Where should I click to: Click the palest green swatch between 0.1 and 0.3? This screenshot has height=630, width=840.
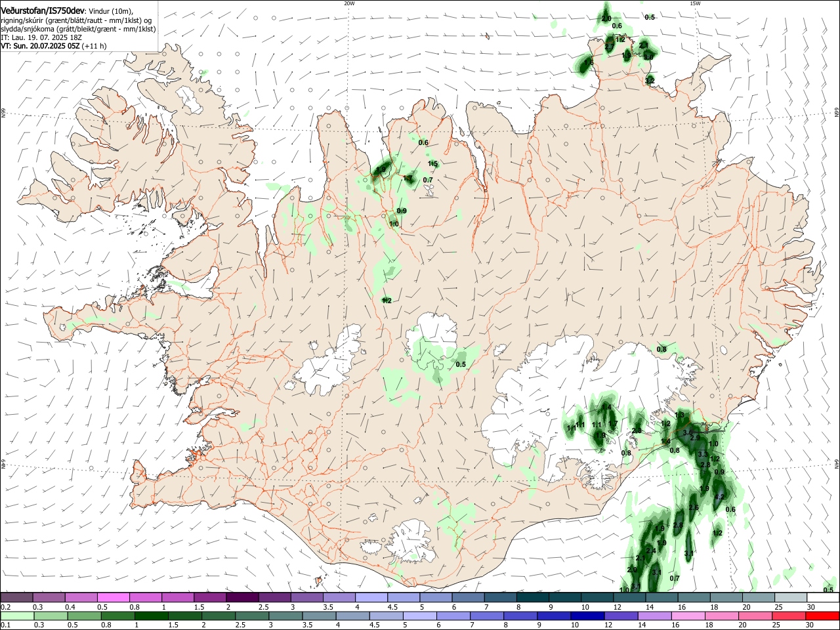pos(17,616)
